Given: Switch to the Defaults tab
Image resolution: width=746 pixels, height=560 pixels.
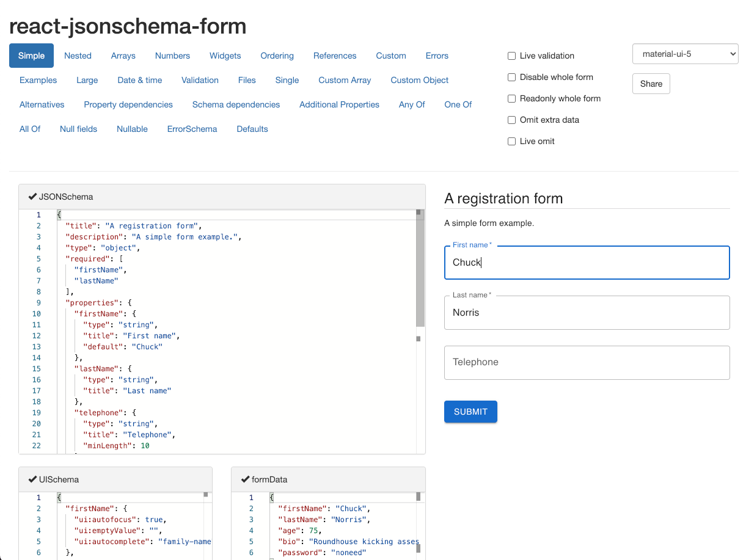Looking at the screenshot, I should pyautogui.click(x=252, y=129).
